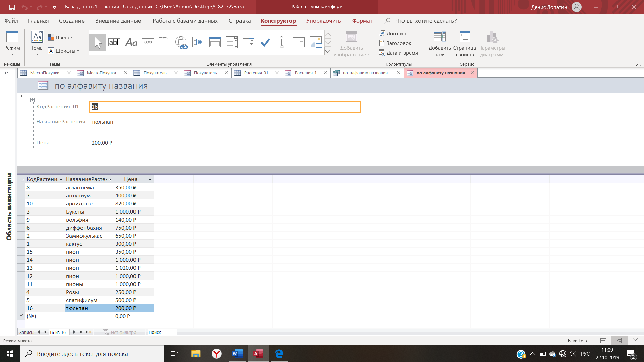The image size is (644, 362).
Task: Switch to Design view status bar icon
Action: tap(635, 341)
